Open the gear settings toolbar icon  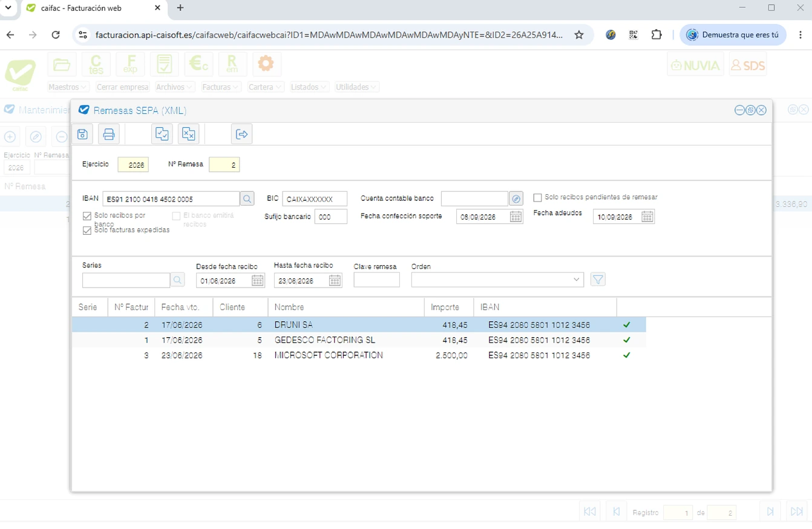pos(266,64)
